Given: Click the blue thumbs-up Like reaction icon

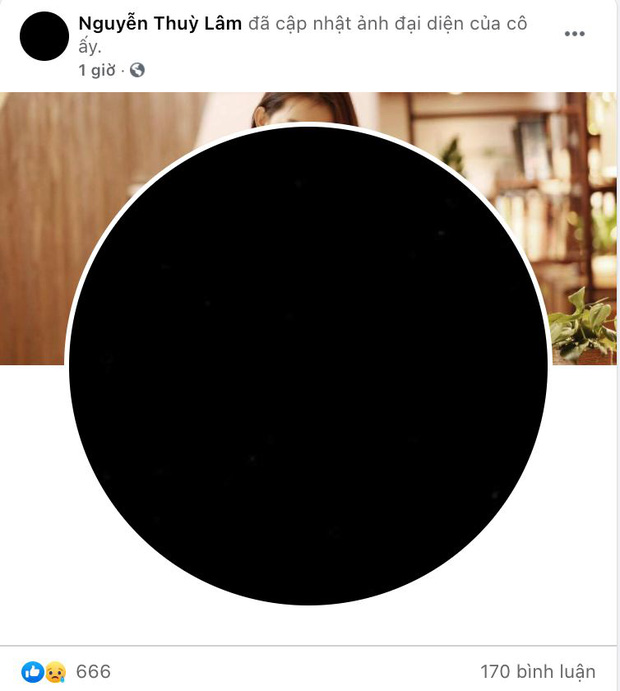Looking at the screenshot, I should 33,672.
